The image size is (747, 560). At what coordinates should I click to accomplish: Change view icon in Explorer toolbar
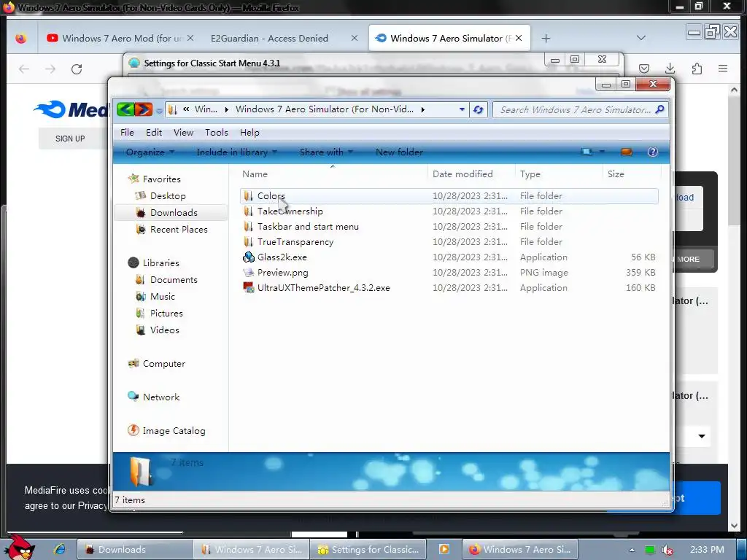(x=587, y=152)
